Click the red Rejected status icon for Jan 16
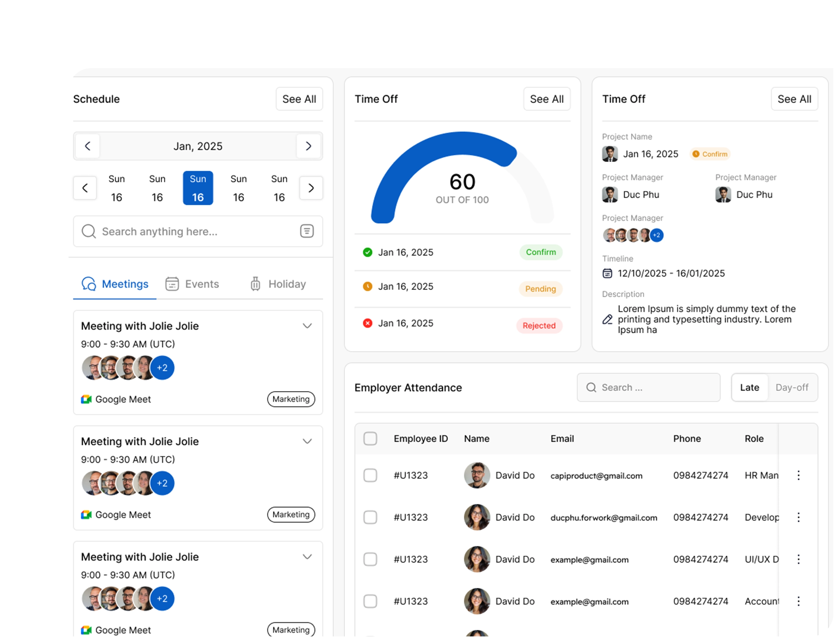Image resolution: width=835 pixels, height=644 pixels. pos(367,323)
